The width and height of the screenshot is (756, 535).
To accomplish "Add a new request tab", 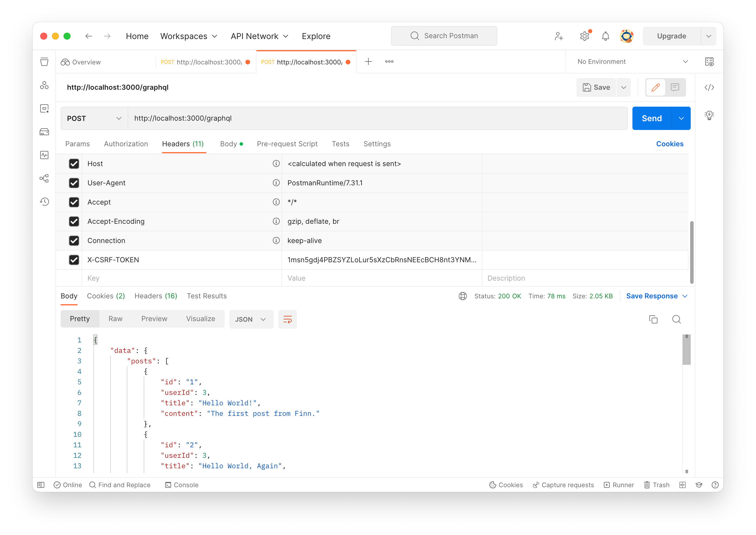I will 368,61.
